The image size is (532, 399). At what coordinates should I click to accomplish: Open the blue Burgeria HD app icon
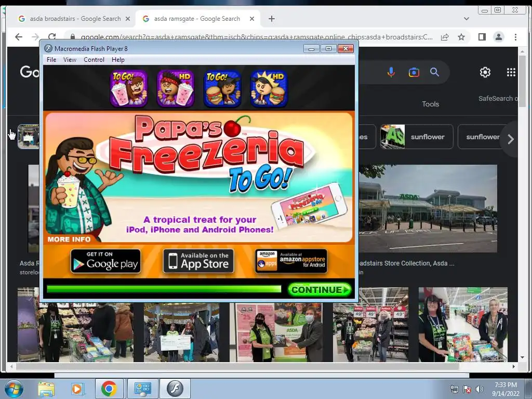coord(269,88)
